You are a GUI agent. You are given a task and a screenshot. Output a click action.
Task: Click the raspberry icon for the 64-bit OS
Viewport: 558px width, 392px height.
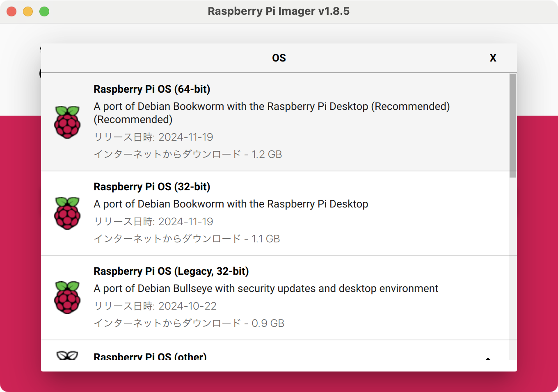click(67, 122)
